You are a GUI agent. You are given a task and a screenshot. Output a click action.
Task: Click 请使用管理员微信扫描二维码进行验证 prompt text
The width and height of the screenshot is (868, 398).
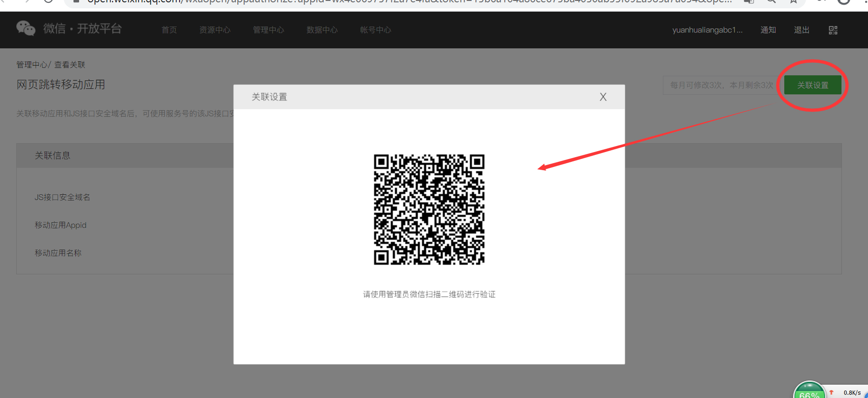429,294
